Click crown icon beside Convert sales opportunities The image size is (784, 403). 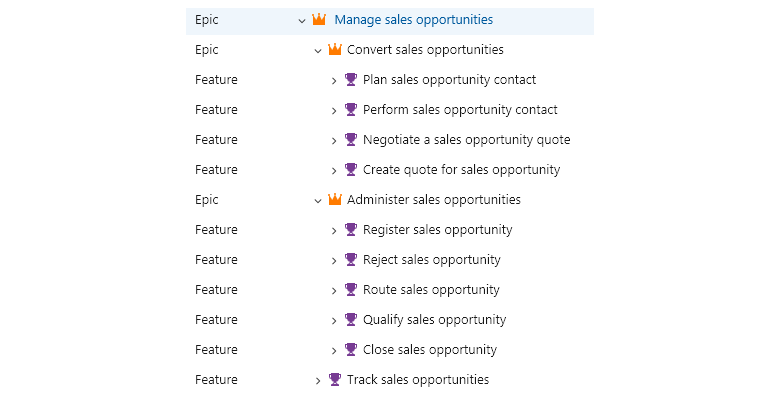coord(335,50)
